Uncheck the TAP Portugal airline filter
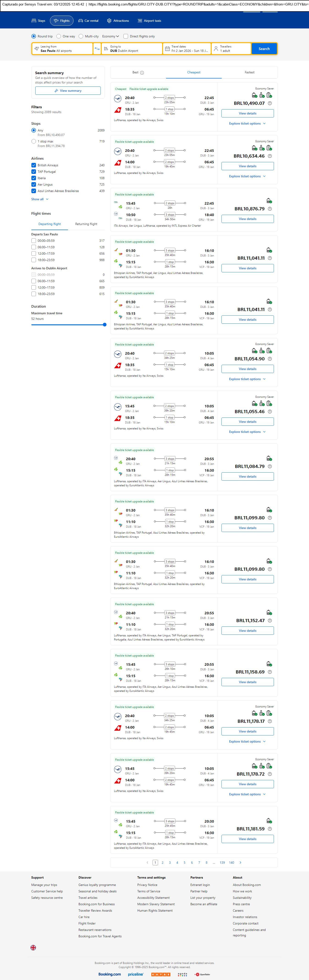Screen dimensions: 309x980 [34, 172]
